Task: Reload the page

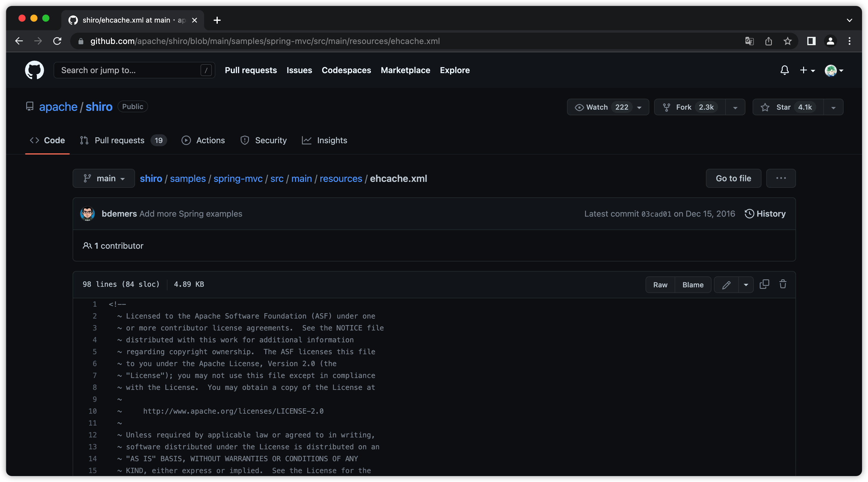Action: point(57,41)
